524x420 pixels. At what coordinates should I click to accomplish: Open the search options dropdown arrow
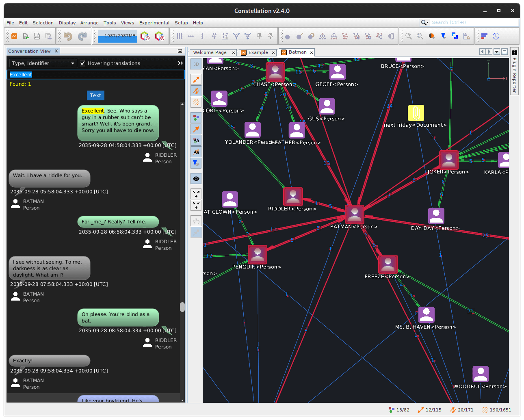pos(428,23)
